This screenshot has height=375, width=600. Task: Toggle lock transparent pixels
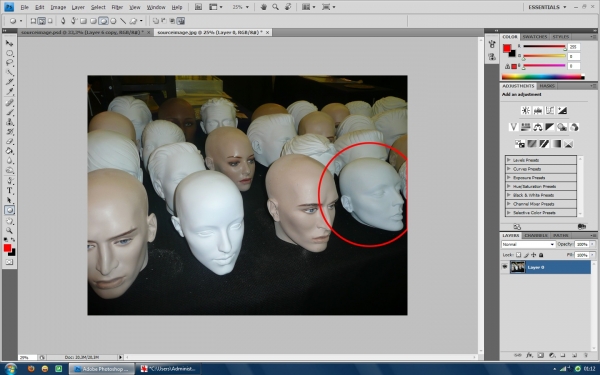coord(518,255)
